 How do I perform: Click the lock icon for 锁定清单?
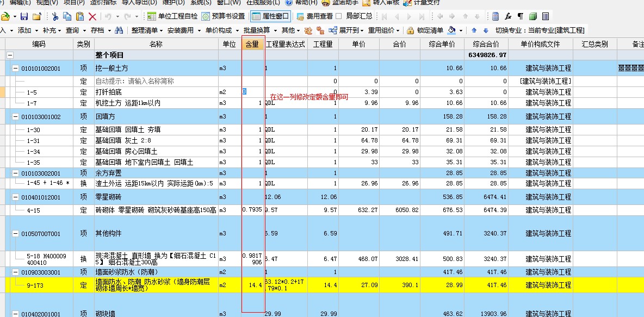pyautogui.click(x=410, y=30)
